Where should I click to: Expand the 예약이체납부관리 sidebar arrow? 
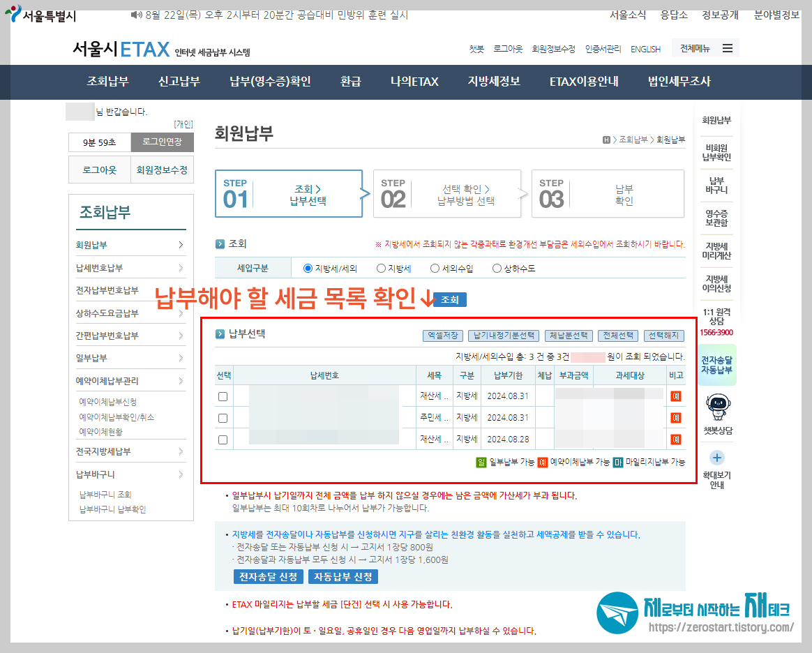tap(181, 381)
